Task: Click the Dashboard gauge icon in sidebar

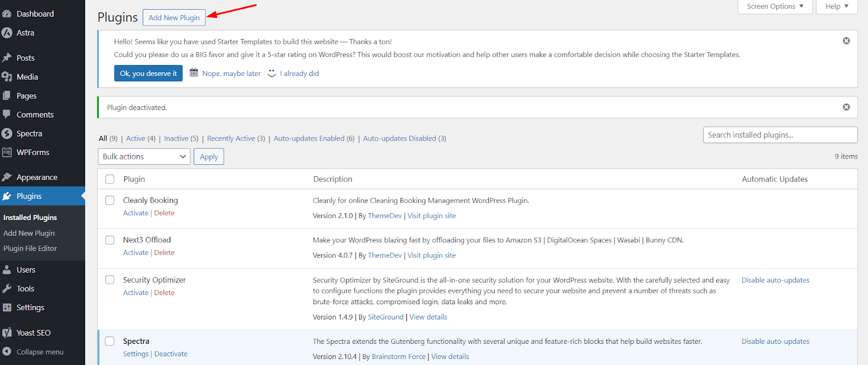Action: (x=7, y=14)
